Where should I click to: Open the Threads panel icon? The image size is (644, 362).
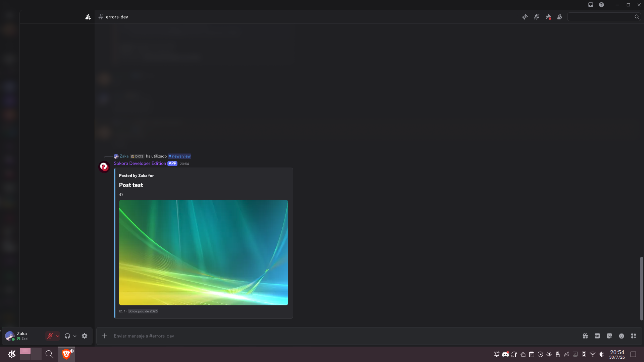pos(525,17)
